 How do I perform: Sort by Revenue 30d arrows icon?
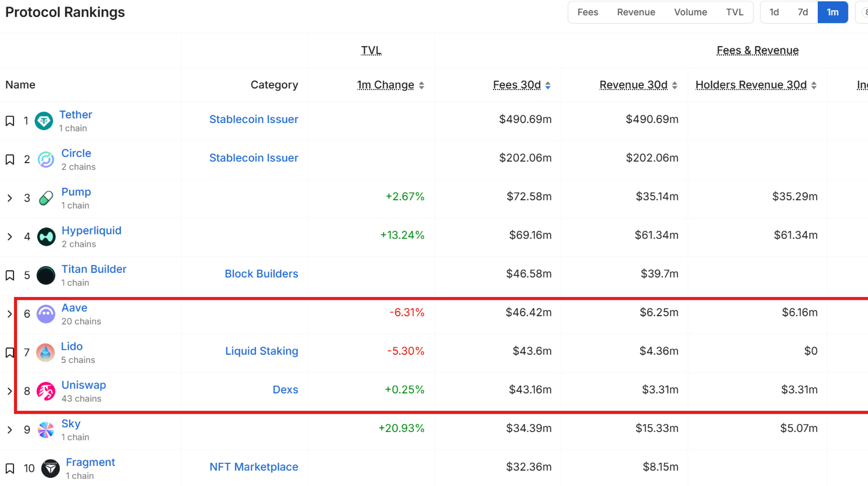675,85
